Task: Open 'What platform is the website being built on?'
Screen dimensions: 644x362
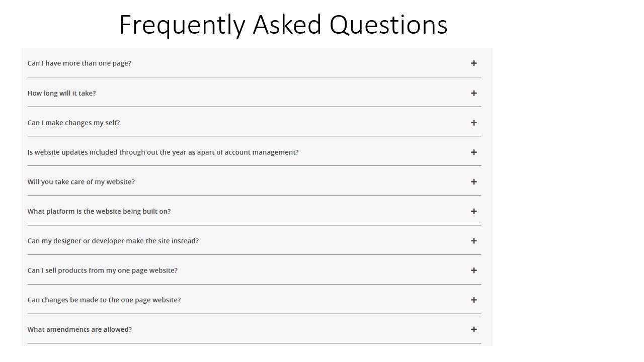Action: tap(254, 211)
